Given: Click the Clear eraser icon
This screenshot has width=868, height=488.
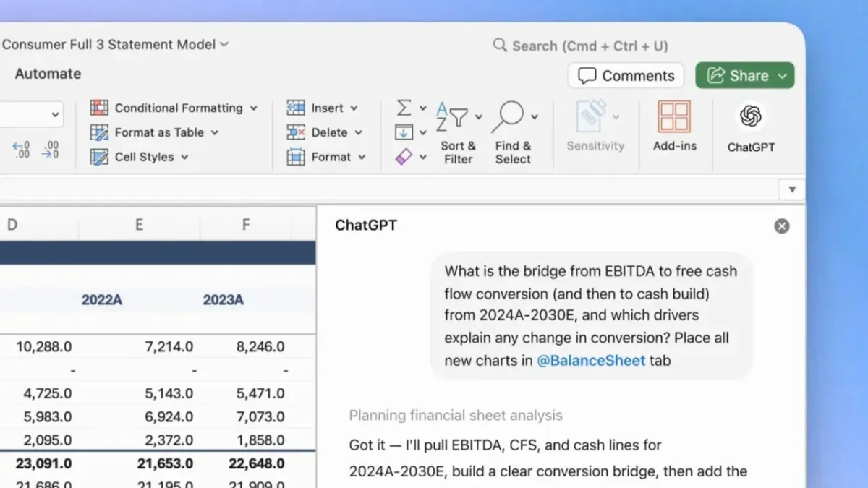Looking at the screenshot, I should pos(405,156).
